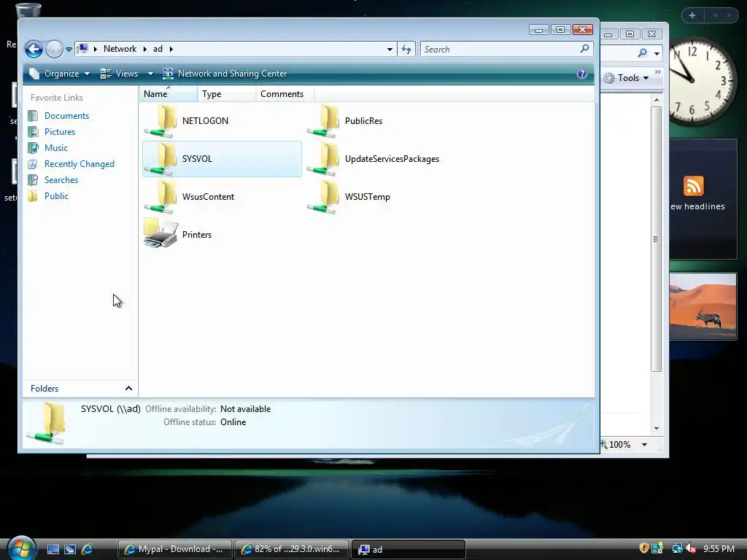Sort by the Type column header
This screenshot has height=560, width=747.
click(227, 94)
